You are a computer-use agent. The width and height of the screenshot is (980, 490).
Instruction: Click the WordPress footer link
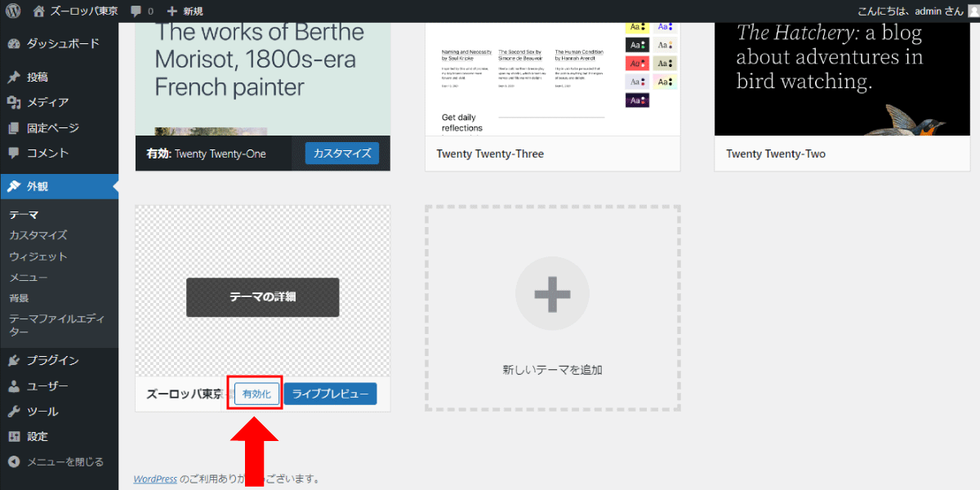click(x=155, y=479)
